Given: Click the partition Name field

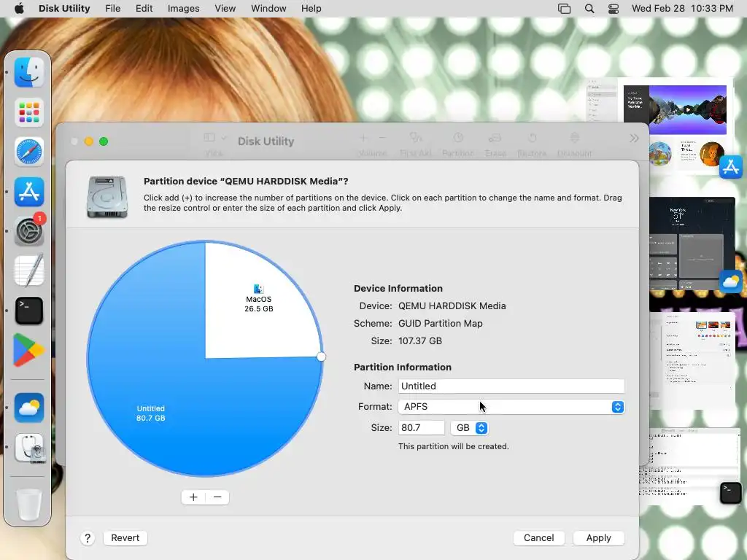Looking at the screenshot, I should coord(511,386).
